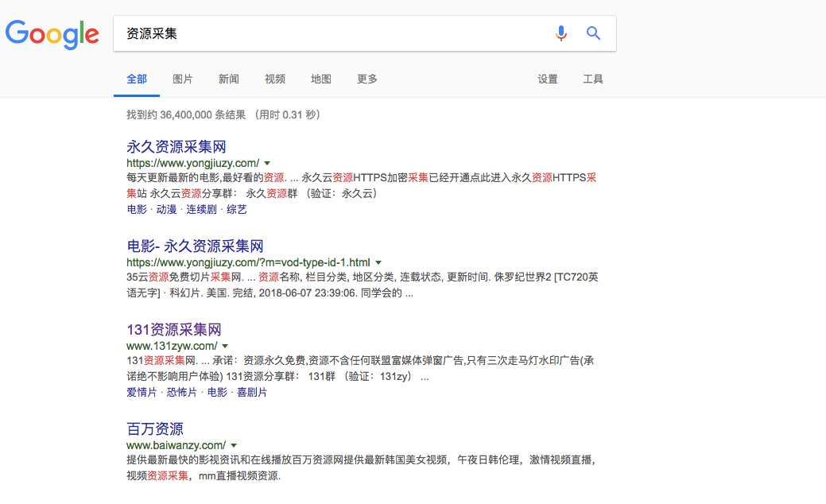Click the yongjiuzy.com/?m=vod-type-id-1.html URL text
This screenshot has width=826, height=504.
(x=248, y=263)
